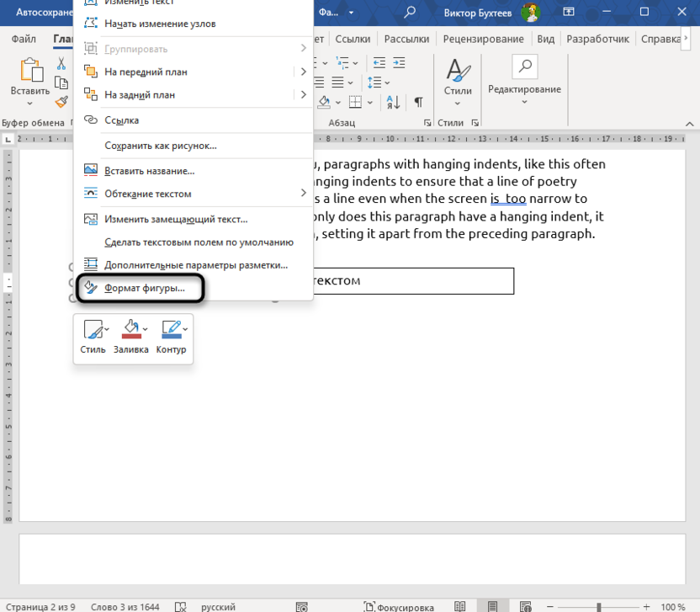Click the Sort A-Z icon
This screenshot has height=612, width=700.
(x=393, y=102)
